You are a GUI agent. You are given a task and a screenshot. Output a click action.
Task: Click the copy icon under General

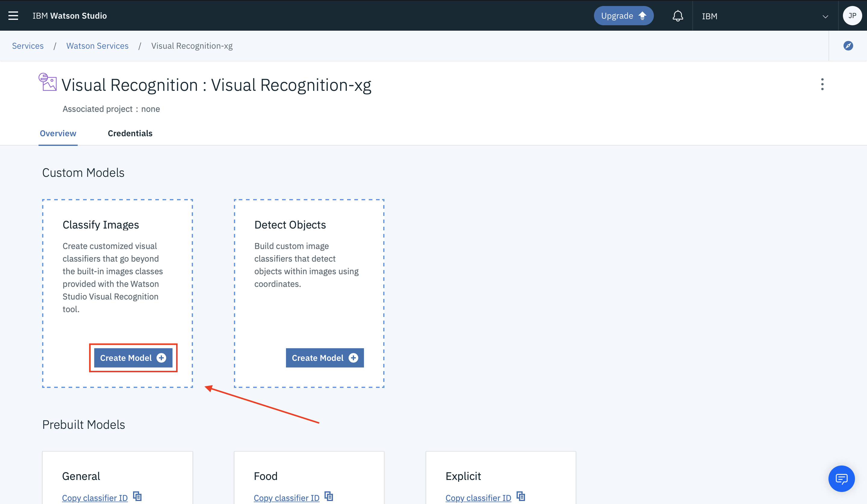pyautogui.click(x=137, y=496)
